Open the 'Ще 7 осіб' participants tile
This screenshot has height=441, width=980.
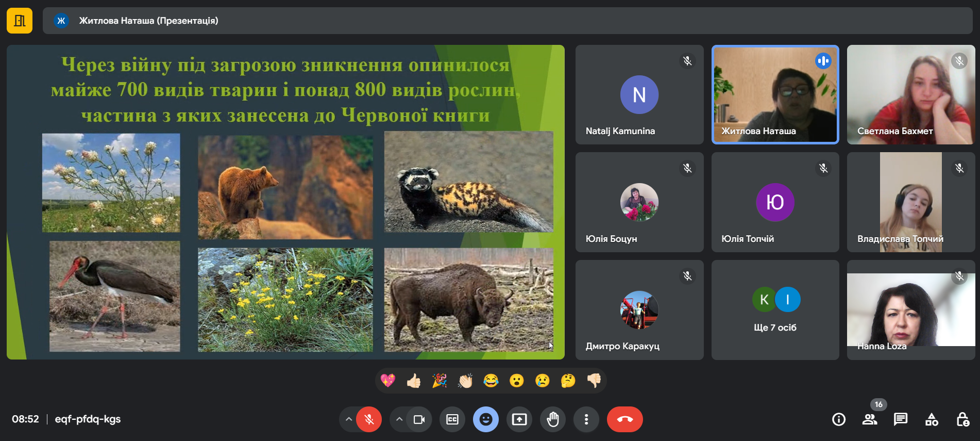coord(775,309)
